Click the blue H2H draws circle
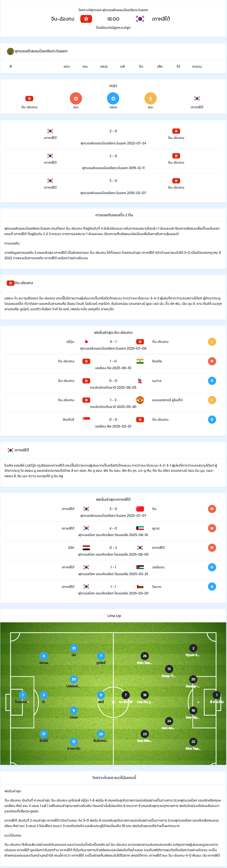This screenshot has height=868, width=227. 113,99
